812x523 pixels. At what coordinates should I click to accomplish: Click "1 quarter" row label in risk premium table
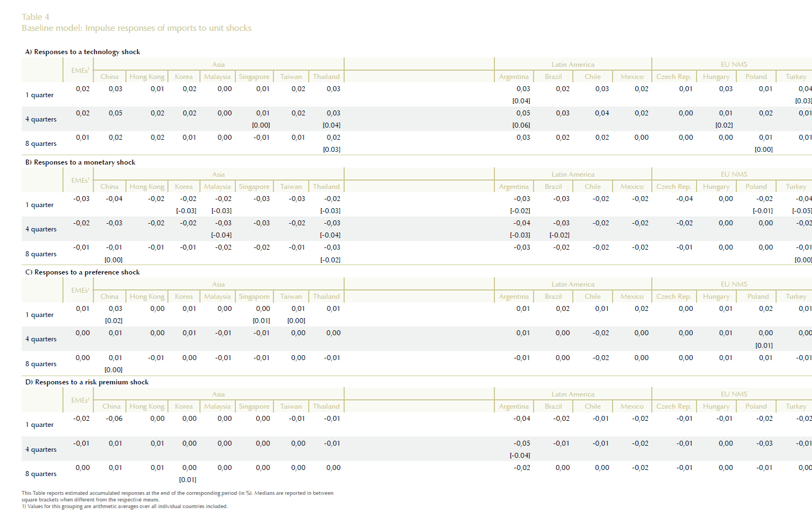pos(40,425)
